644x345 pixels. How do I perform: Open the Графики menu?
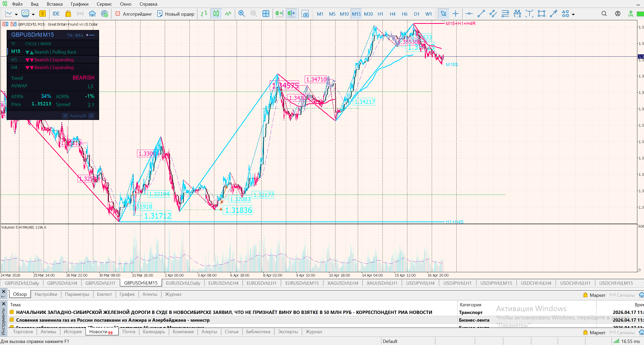point(80,4)
